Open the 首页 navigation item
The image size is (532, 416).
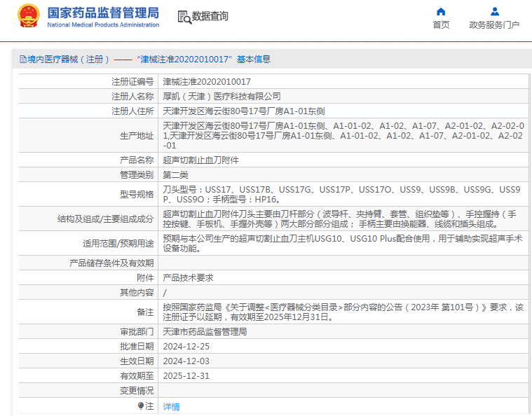(441, 25)
